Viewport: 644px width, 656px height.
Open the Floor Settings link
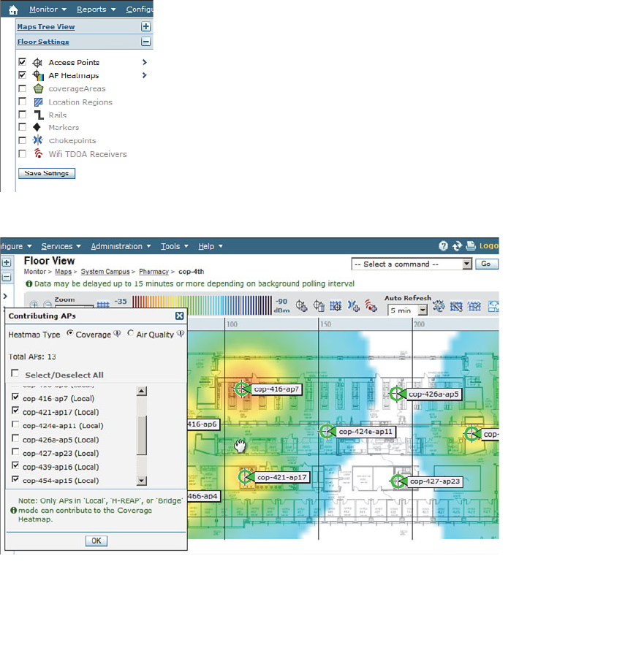click(x=43, y=42)
